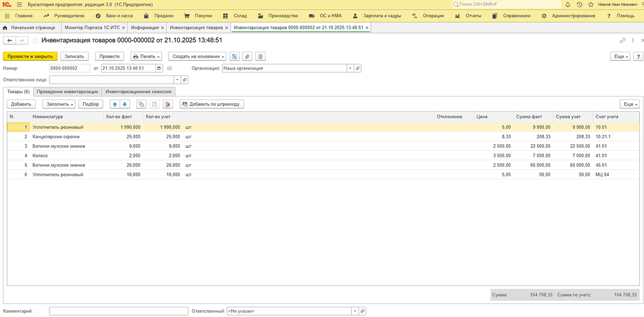Close the Информация tab
Viewport: 644px width, 317px height.
coord(163,27)
